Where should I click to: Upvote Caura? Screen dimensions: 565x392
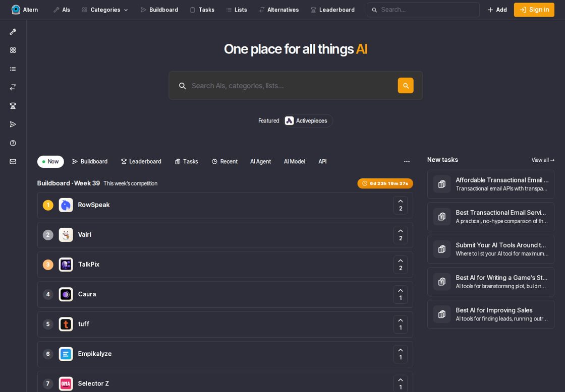click(x=401, y=294)
